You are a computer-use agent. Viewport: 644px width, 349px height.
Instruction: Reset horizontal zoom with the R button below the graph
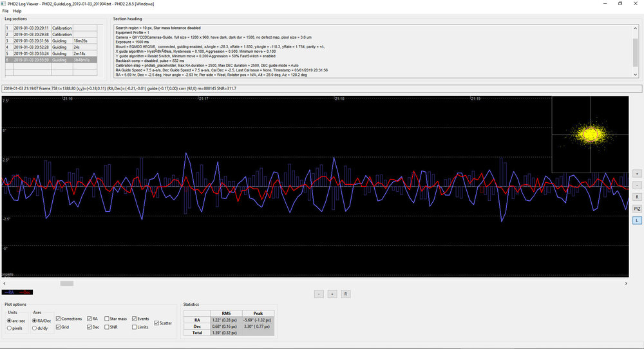point(345,294)
